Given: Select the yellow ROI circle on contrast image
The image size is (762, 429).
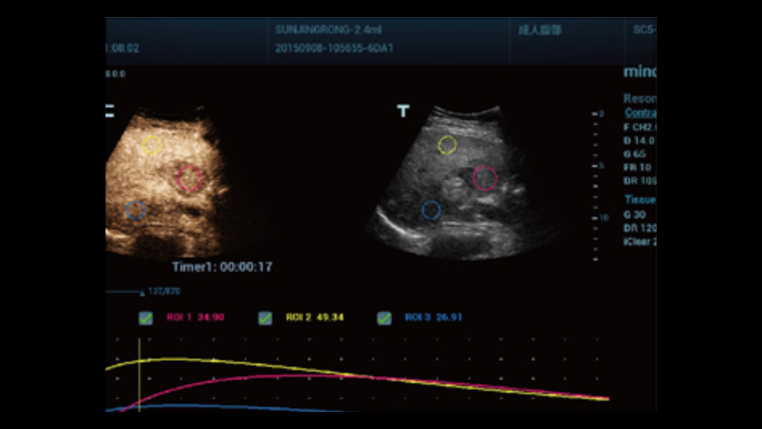Looking at the screenshot, I should point(151,145).
